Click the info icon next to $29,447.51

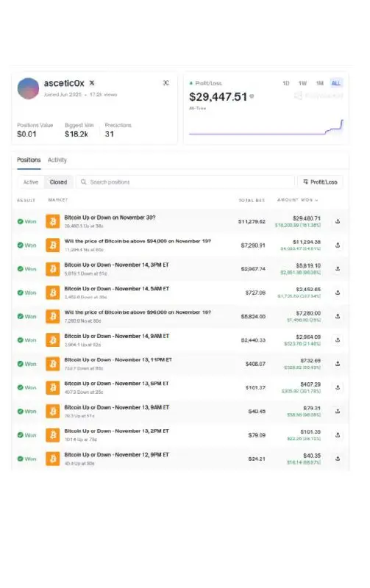(x=252, y=96)
